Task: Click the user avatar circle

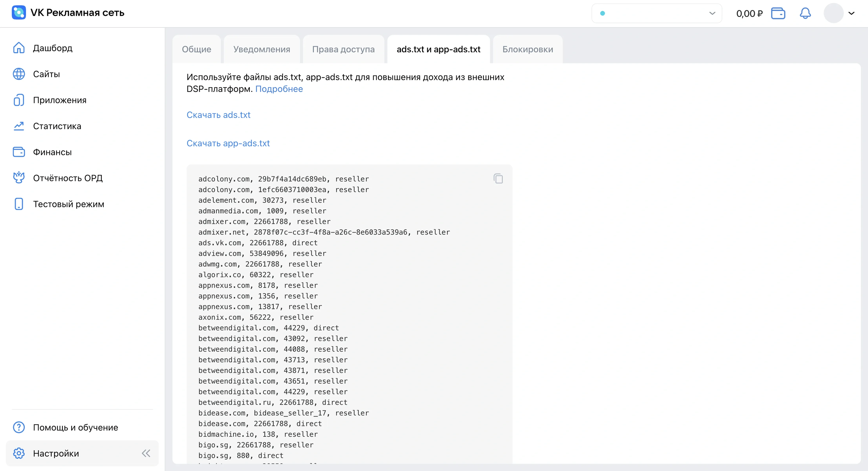Action: pos(833,13)
